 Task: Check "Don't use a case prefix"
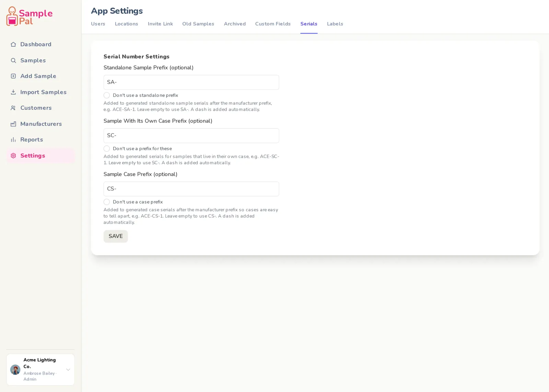pos(107,202)
